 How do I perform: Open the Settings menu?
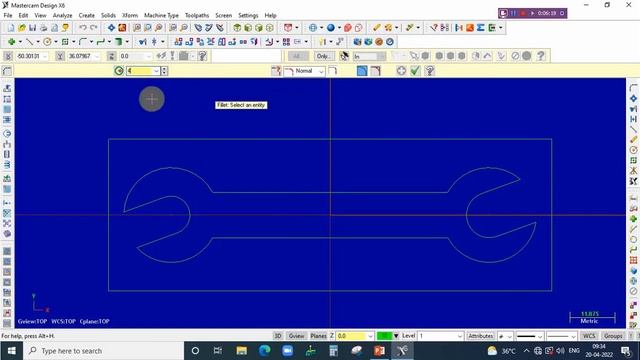[248, 15]
